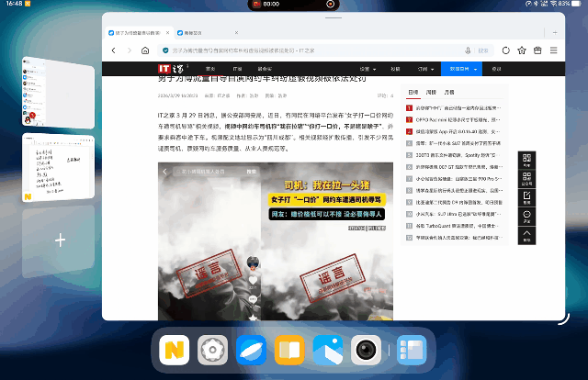
Task: Add a new window with plus tile
Action: click(60, 240)
